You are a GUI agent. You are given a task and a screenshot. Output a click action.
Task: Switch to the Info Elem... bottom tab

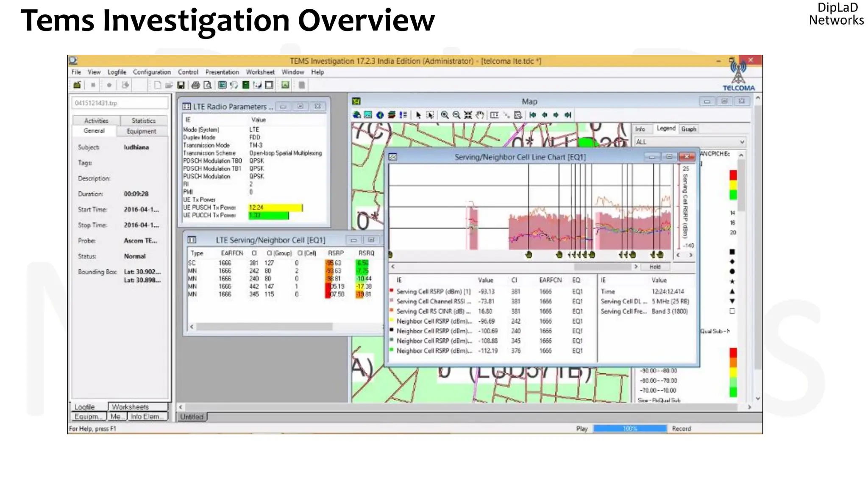tap(147, 416)
